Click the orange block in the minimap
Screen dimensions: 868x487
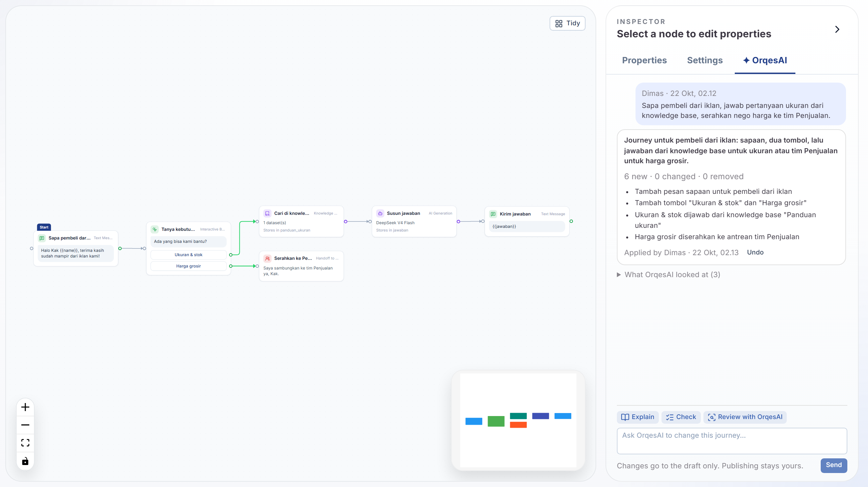click(518, 425)
